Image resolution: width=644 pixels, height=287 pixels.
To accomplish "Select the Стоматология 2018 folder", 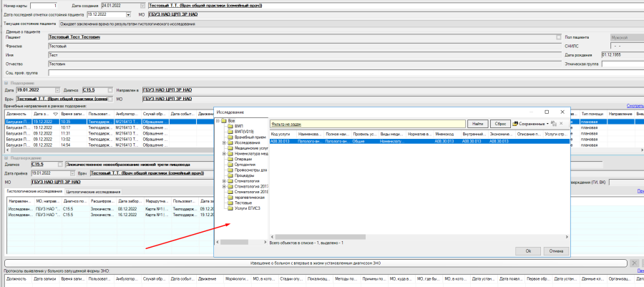I will click(x=248, y=192).
